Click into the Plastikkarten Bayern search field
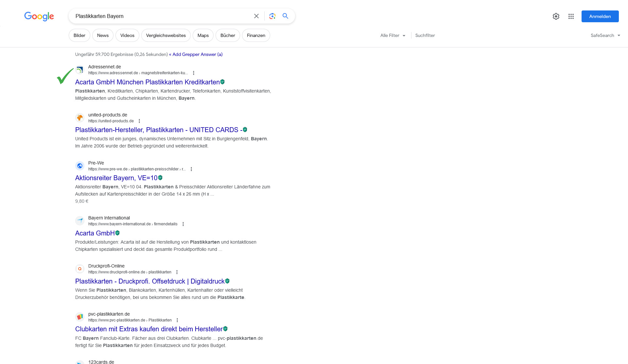 [x=162, y=16]
